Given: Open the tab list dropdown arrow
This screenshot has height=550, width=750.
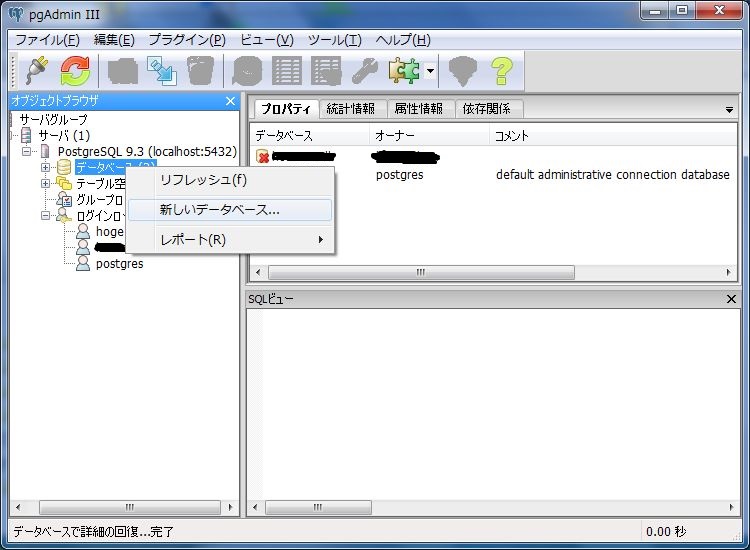Looking at the screenshot, I should point(729,110).
